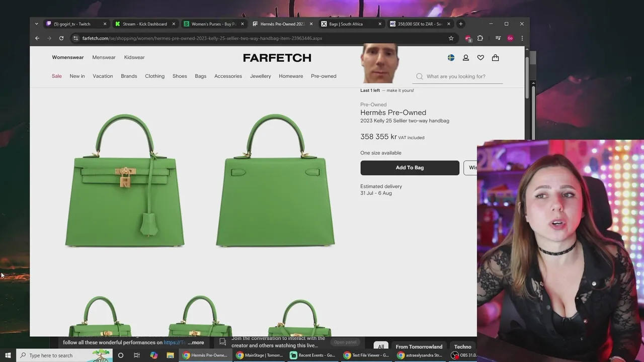Select 'From Tomorrowland' filter chip
The image size is (644, 362).
pos(419,346)
